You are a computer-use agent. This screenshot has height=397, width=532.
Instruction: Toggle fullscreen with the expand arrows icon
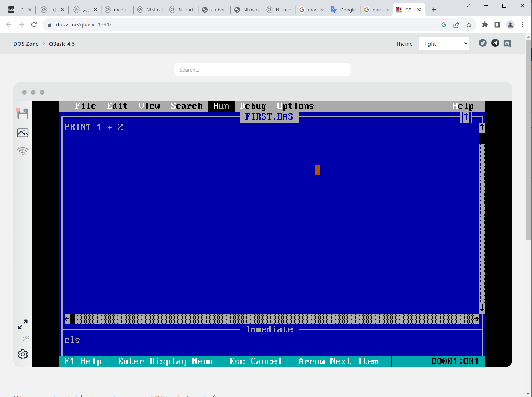[x=23, y=324]
